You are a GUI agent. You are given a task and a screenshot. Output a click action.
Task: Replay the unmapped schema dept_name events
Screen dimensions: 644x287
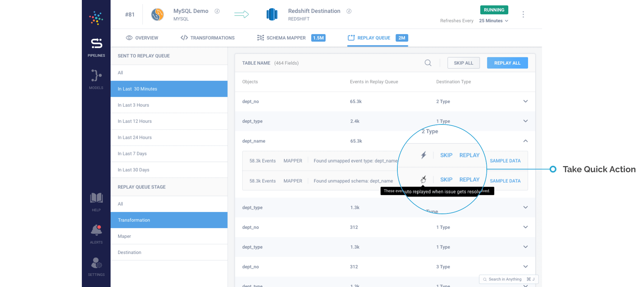[469, 179]
